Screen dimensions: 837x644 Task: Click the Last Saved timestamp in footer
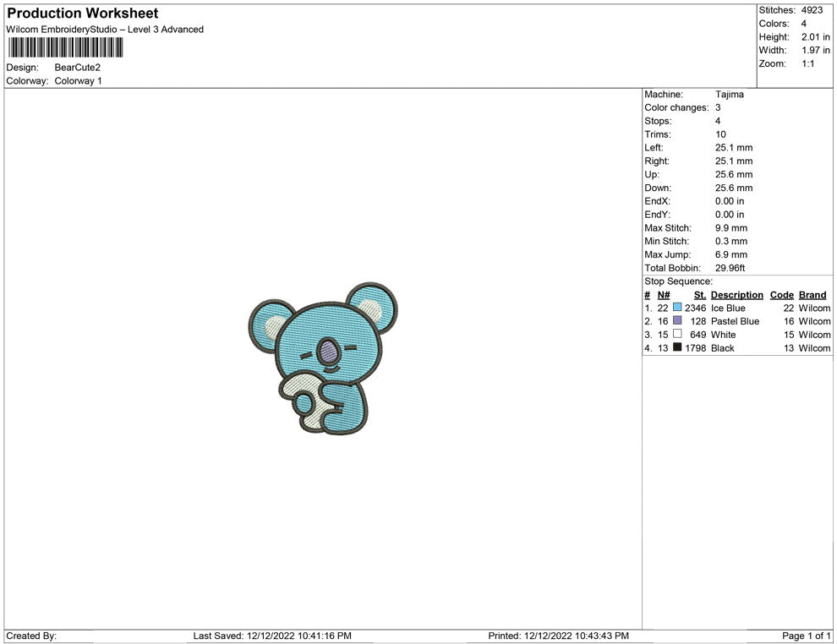coord(272,636)
